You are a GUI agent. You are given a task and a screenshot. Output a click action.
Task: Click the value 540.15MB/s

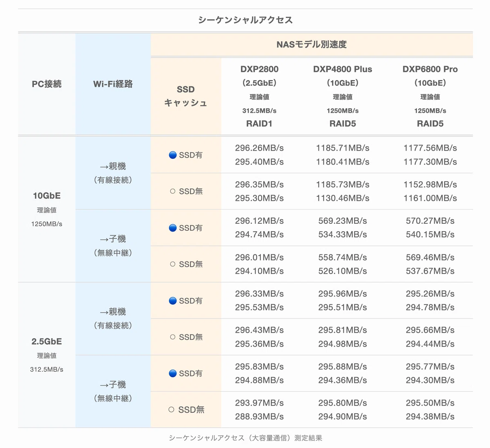point(430,234)
